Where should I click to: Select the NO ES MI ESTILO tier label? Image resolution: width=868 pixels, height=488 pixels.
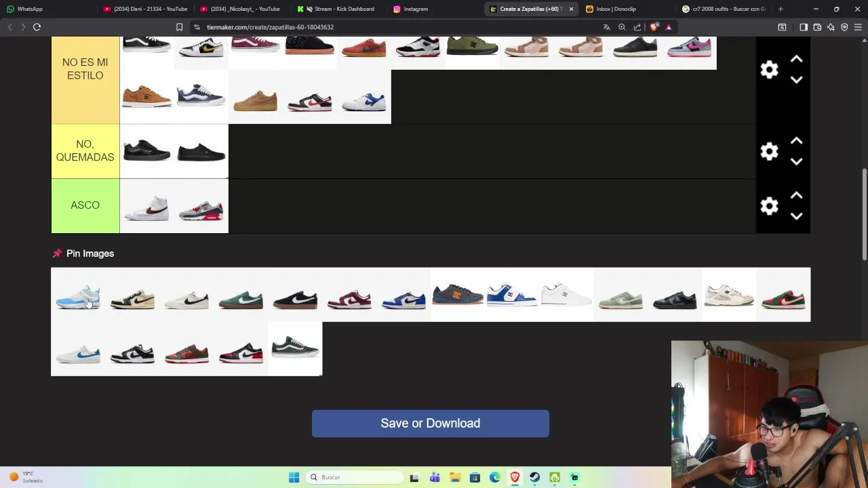pyautogui.click(x=85, y=69)
